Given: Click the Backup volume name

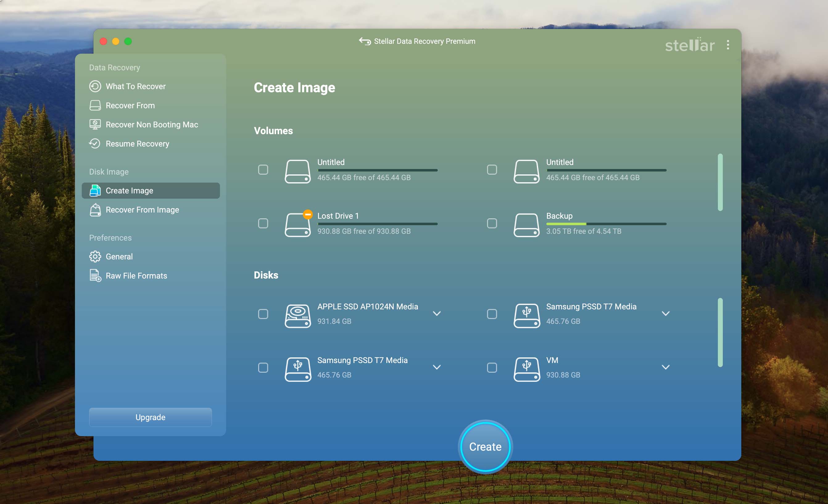Looking at the screenshot, I should [559, 216].
